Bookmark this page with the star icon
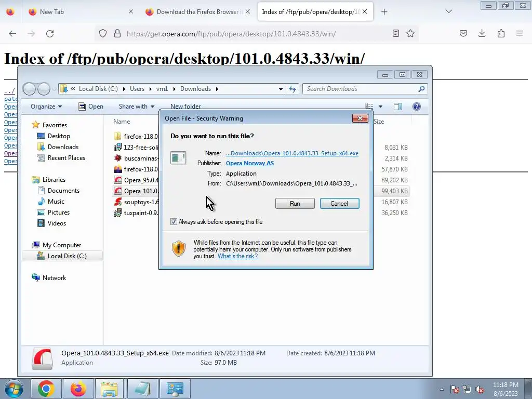532x399 pixels. (x=410, y=33)
